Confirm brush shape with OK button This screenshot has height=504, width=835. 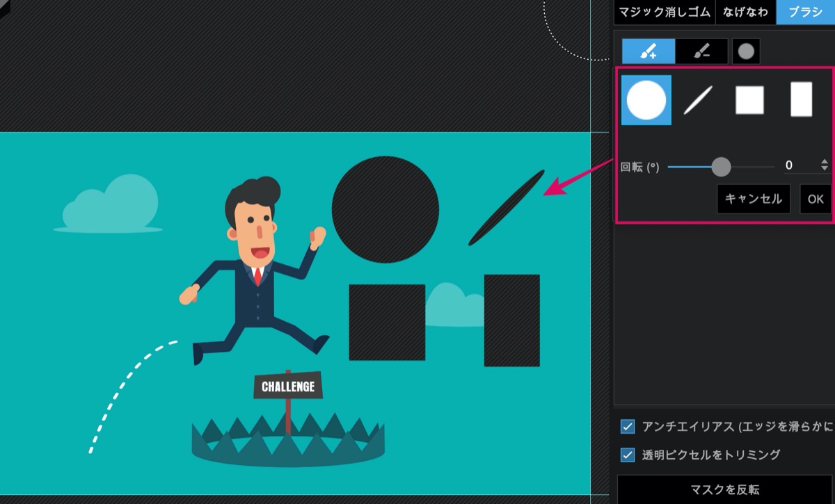(x=816, y=199)
